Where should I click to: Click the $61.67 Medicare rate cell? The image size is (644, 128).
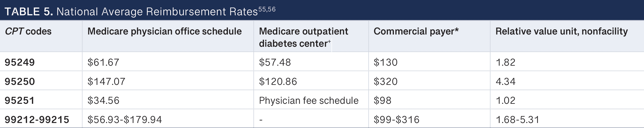[x=103, y=62]
